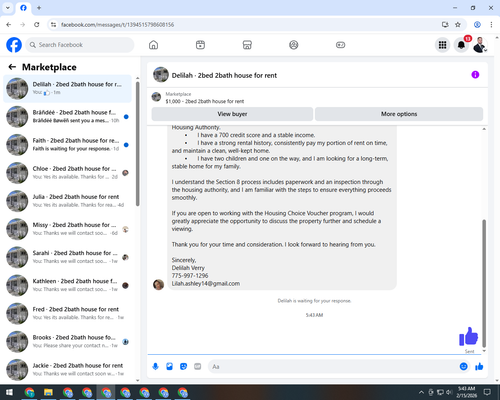Open the Gaming controller icon

(x=340, y=45)
